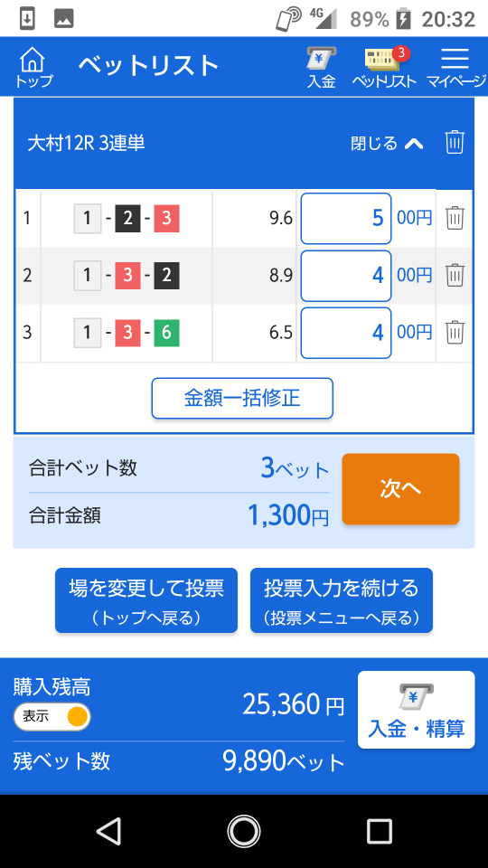488x868 pixels.
Task: Delete bet row 1-2-3 with trash icon
Action: click(455, 218)
